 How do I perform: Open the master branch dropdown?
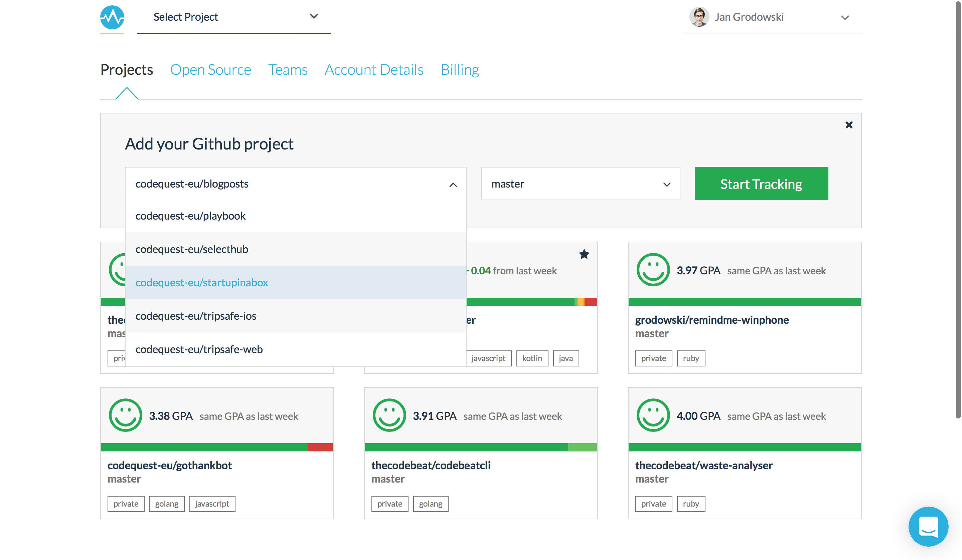click(x=580, y=184)
